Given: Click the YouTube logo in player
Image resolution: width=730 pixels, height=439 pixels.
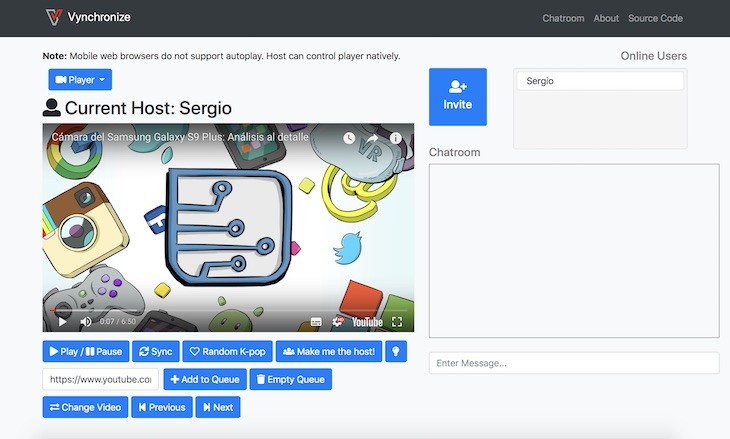Looking at the screenshot, I should (367, 322).
